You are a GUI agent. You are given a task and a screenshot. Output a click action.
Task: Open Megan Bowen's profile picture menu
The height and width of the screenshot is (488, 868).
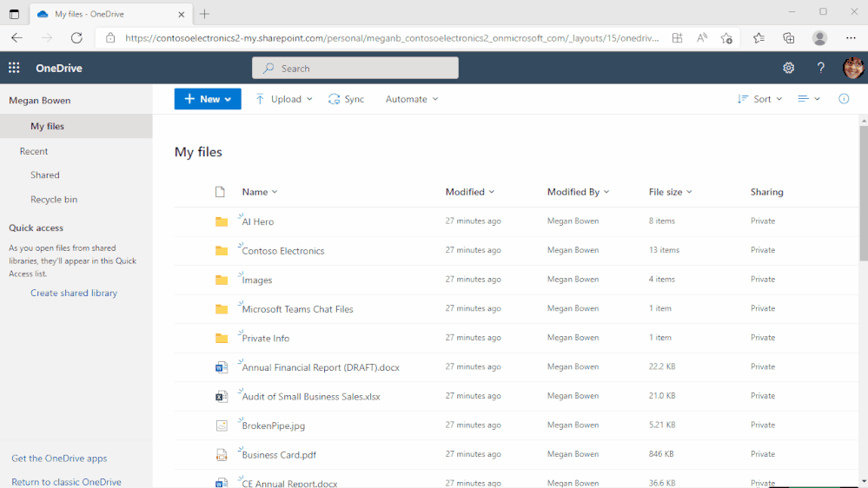pyautogui.click(x=853, y=68)
